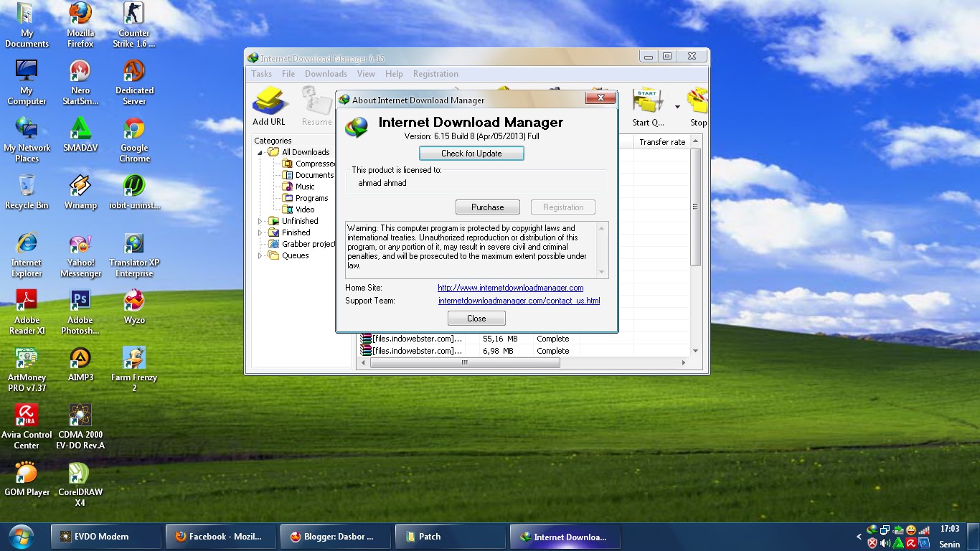
Task: Switch to EVDO Modem taskbar button
Action: click(106, 537)
